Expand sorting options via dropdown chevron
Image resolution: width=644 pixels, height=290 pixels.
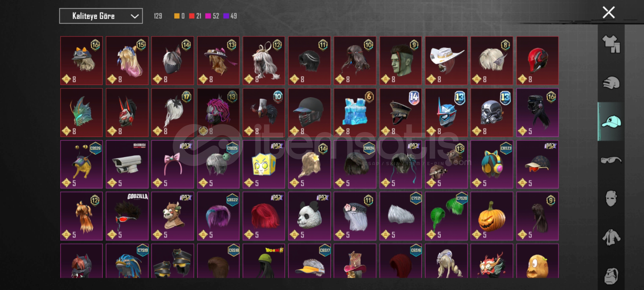pyautogui.click(x=135, y=16)
